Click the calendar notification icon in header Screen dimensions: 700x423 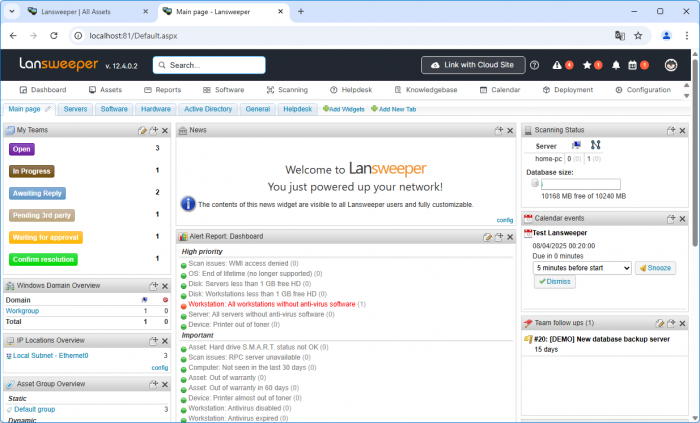pyautogui.click(x=632, y=65)
